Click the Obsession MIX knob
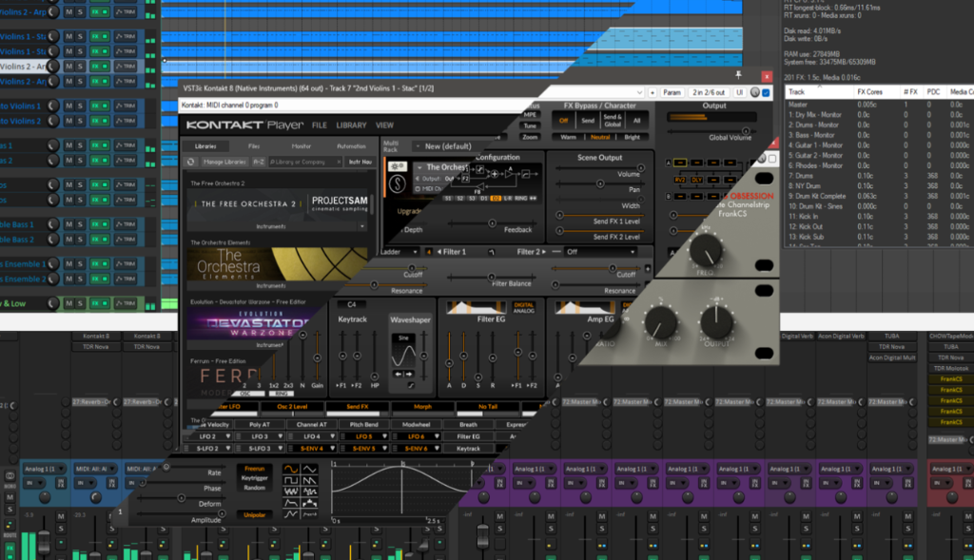 click(x=660, y=322)
